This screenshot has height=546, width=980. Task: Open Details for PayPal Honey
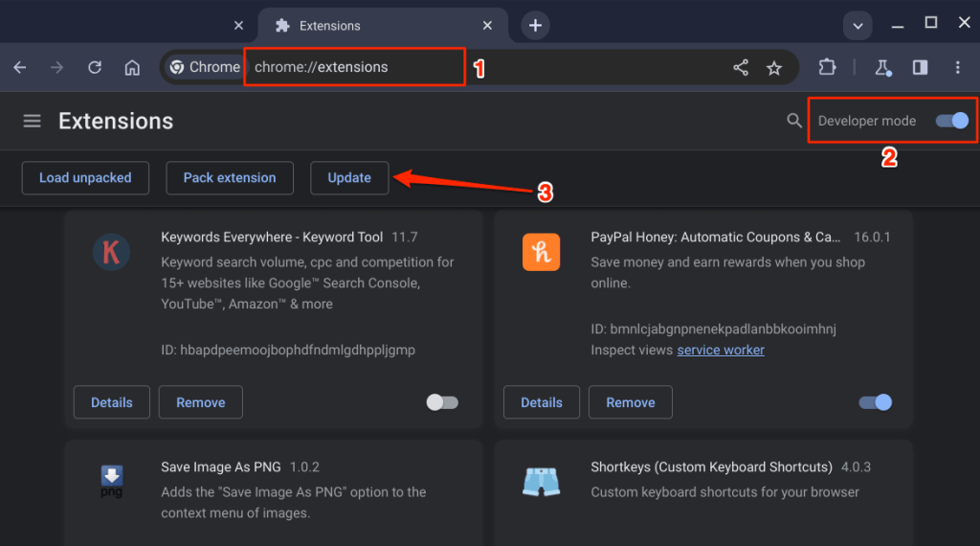pos(542,402)
